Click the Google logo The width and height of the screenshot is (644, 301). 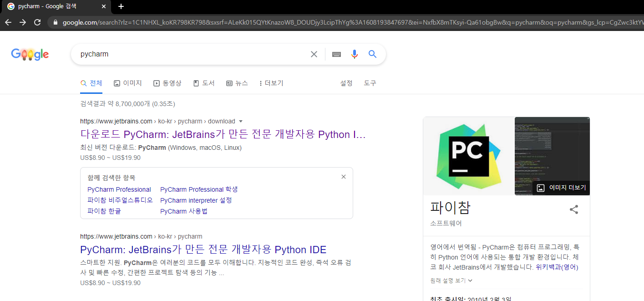(30, 54)
